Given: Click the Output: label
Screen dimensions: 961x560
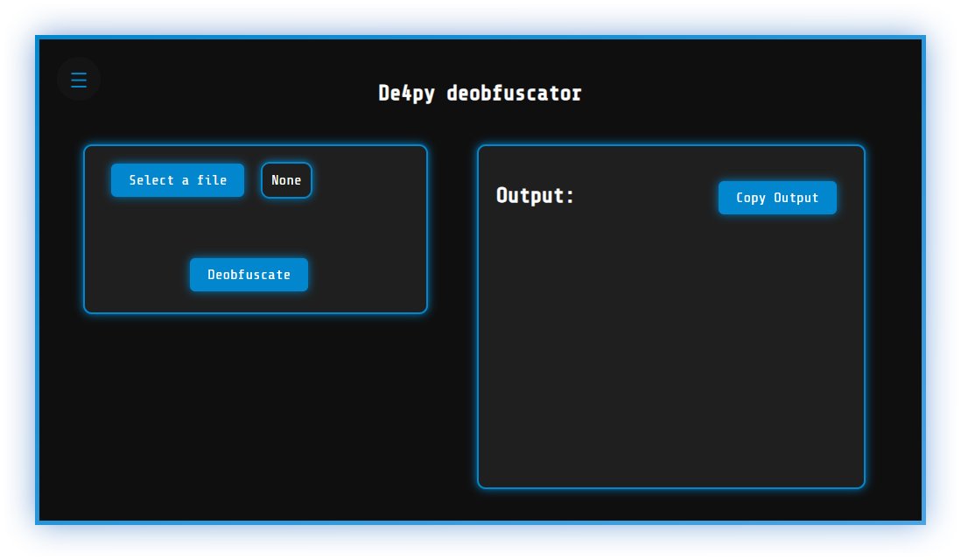Looking at the screenshot, I should [x=534, y=196].
